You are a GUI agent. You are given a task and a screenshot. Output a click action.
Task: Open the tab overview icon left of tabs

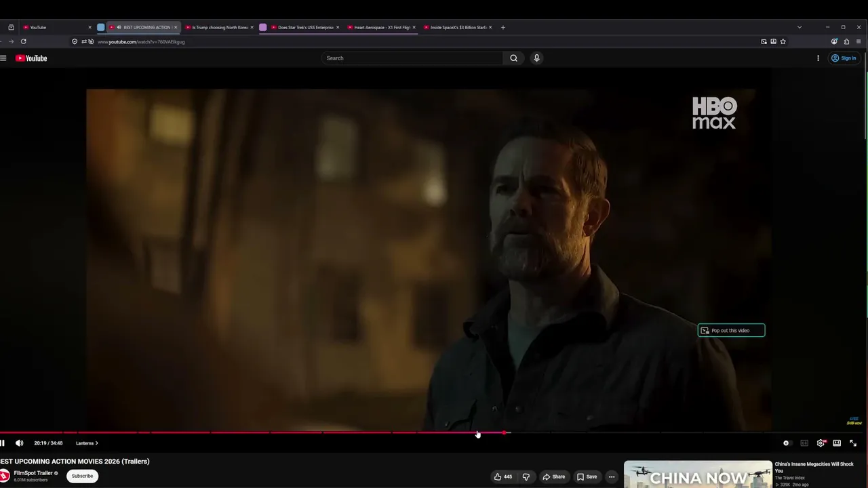tap(11, 27)
